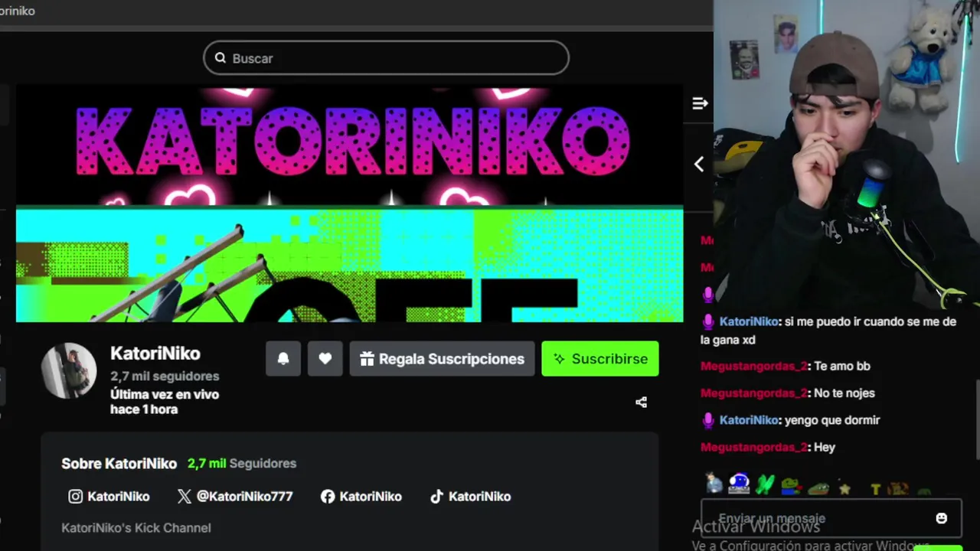Click Megustangordas_2 username beside Hey

click(x=754, y=447)
